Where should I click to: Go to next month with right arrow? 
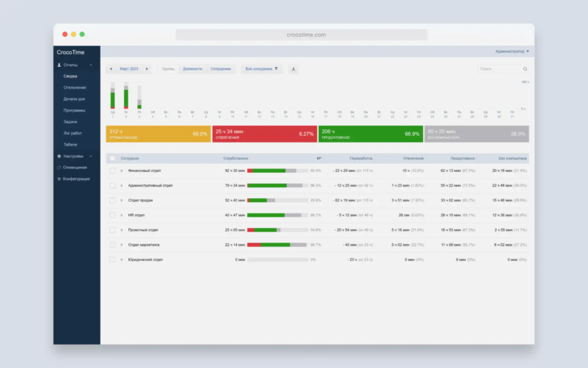tap(147, 69)
